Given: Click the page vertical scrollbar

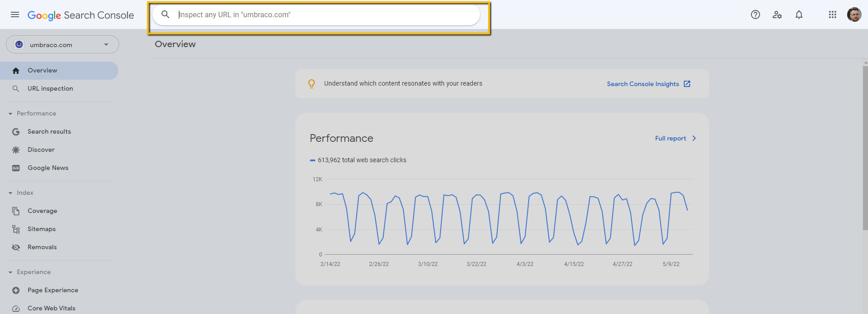Looking at the screenshot, I should pyautogui.click(x=865, y=148).
